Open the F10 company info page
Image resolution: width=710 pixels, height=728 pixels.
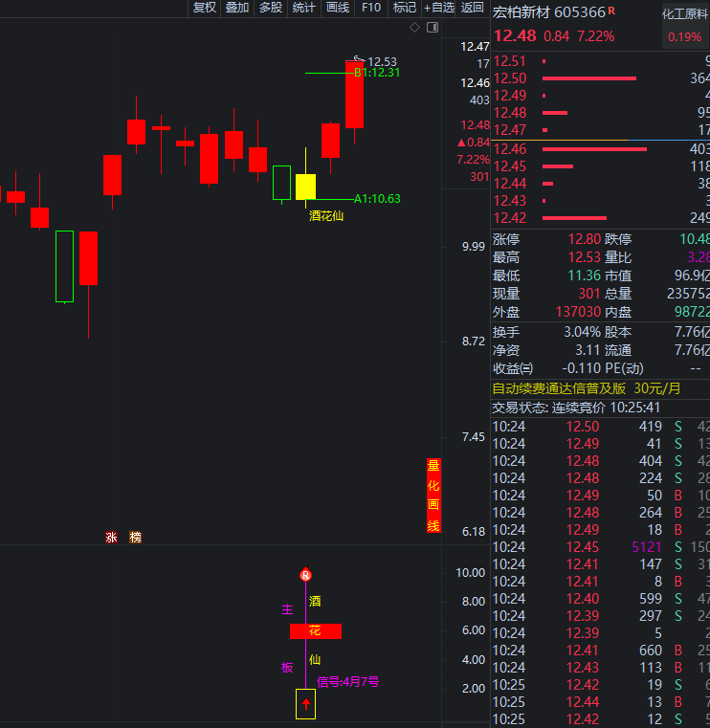coord(371,8)
